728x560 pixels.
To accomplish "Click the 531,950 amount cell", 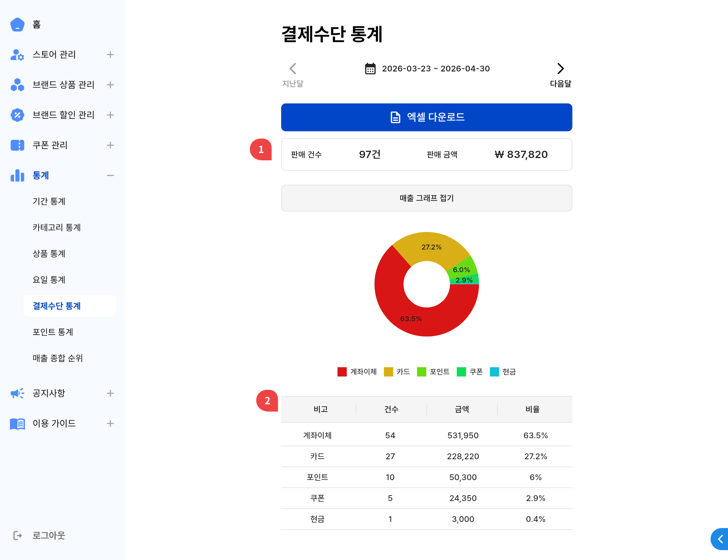I will pos(463,435).
